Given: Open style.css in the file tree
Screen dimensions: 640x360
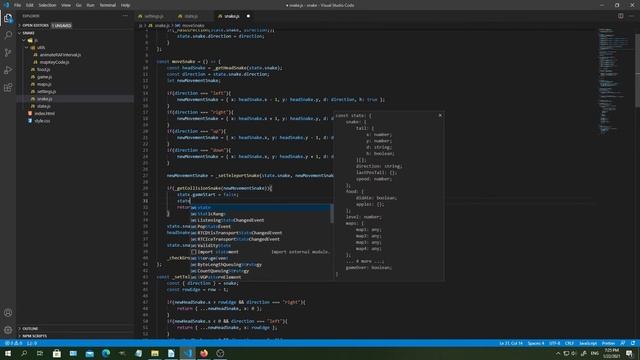Looking at the screenshot, I should pos(42,121).
